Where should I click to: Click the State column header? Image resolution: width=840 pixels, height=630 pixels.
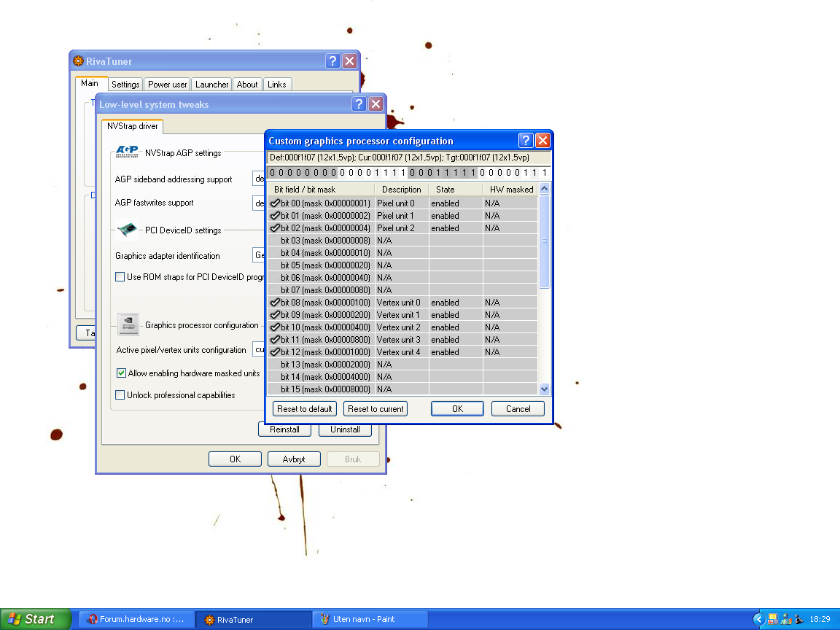click(x=455, y=189)
